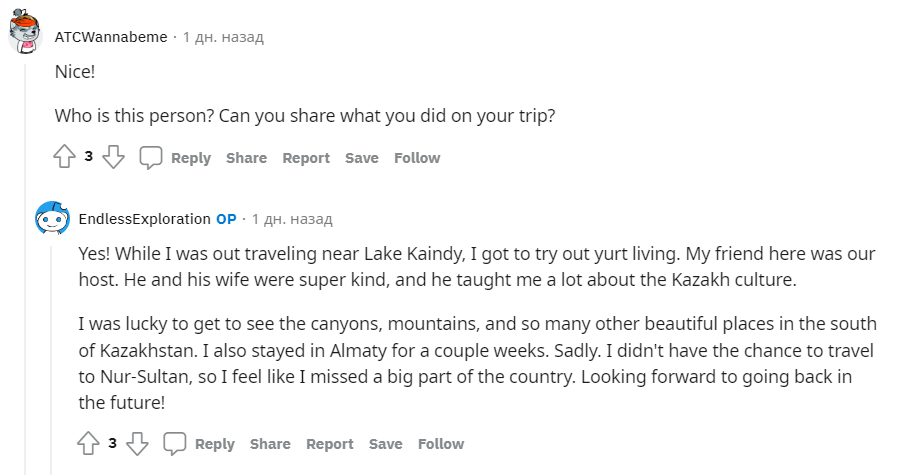Downvote ATCWannabeme's comment
Viewport: 902px width, 475px height.
[x=114, y=157]
